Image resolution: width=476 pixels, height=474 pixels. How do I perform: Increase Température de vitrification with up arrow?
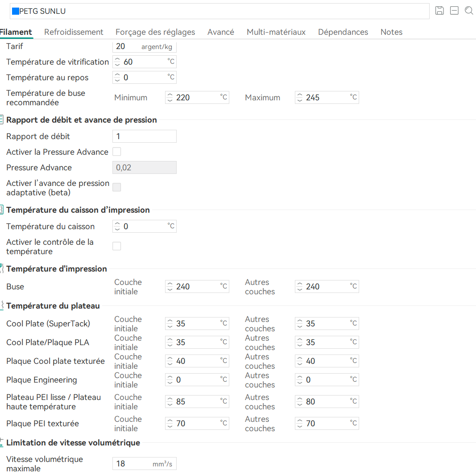(117, 59)
